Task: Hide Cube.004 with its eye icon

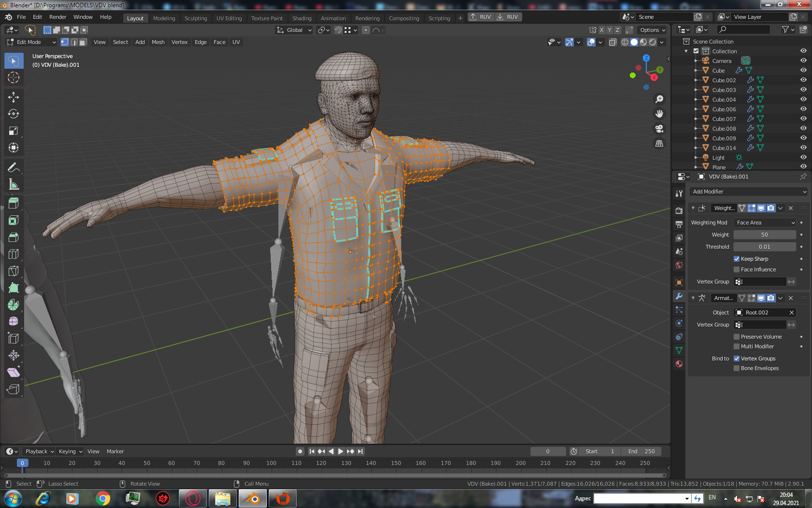Action: [803, 99]
